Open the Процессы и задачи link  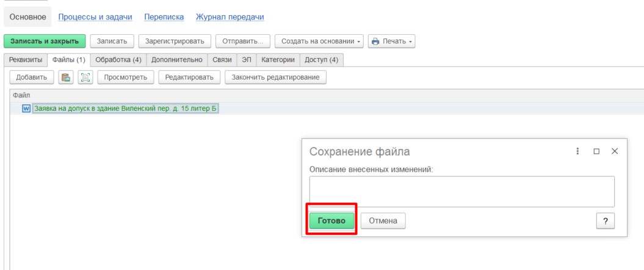click(x=99, y=16)
